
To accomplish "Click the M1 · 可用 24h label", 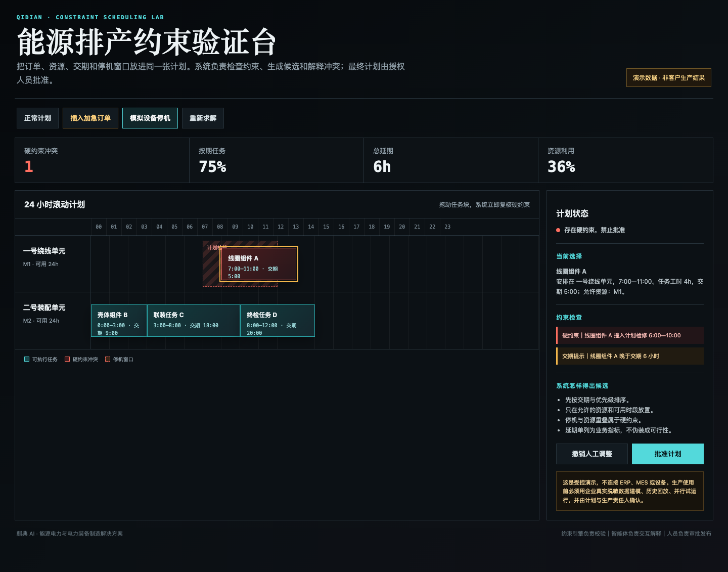I will (41, 264).
